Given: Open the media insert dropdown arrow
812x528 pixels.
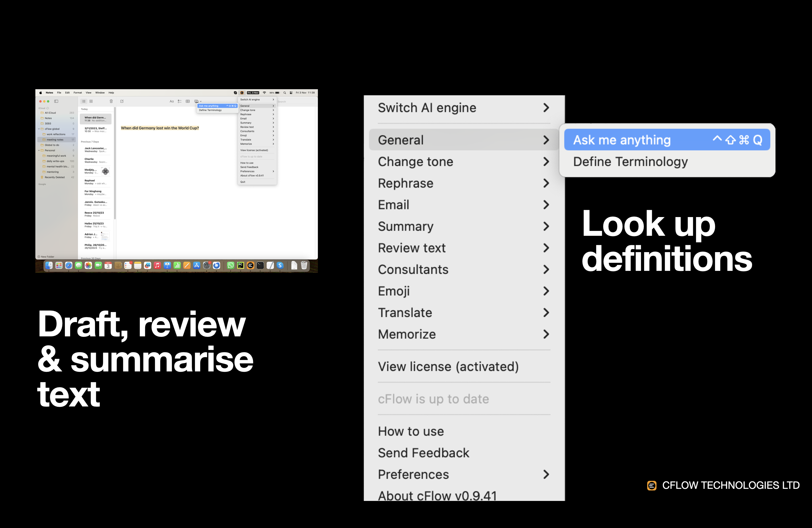Looking at the screenshot, I should (x=201, y=102).
